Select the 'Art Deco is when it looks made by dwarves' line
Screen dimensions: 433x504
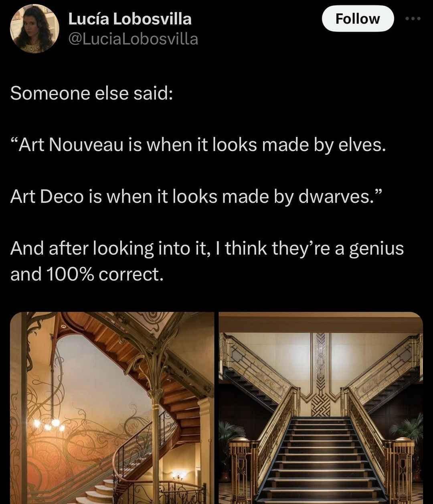click(x=197, y=197)
